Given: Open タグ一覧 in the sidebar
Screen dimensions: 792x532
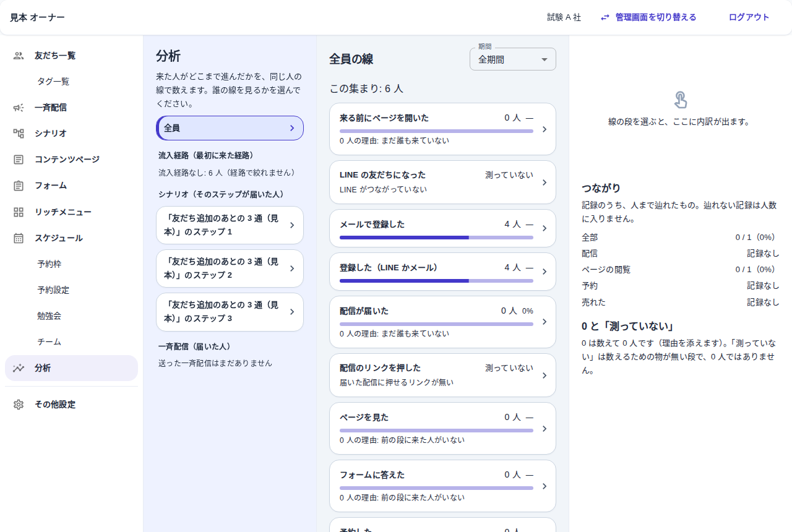Looking at the screenshot, I should point(53,82).
